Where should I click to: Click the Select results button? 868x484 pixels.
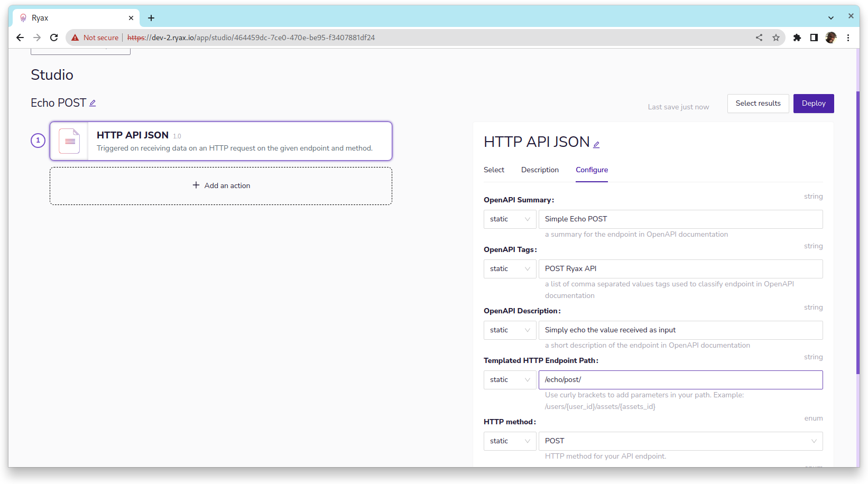click(758, 103)
